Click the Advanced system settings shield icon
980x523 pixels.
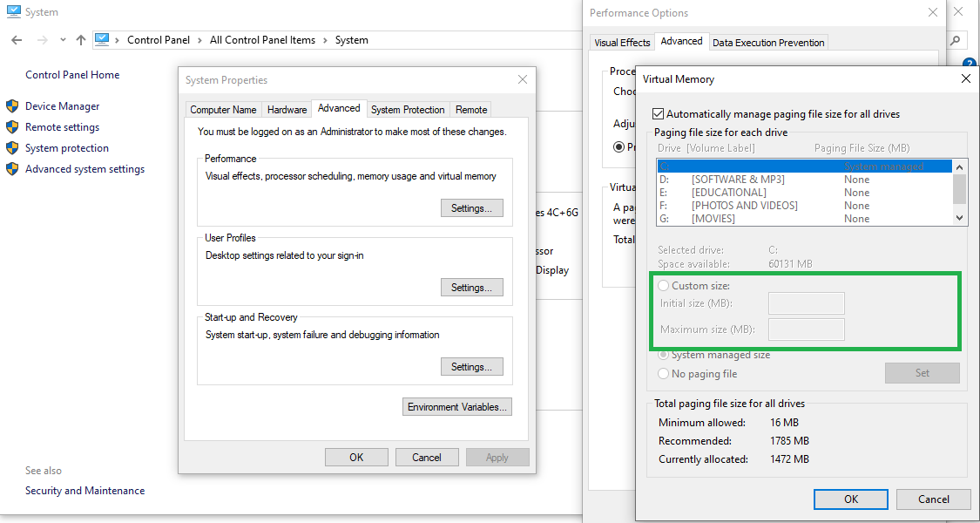coord(12,169)
